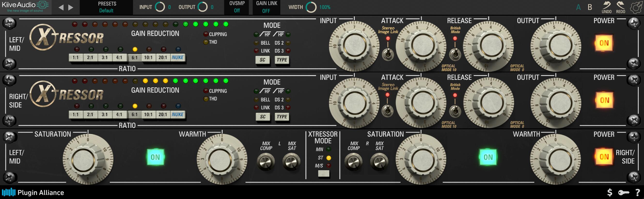Click the Right/Side ATTACK knob
The width and height of the screenshot is (644, 199).
[421, 102]
